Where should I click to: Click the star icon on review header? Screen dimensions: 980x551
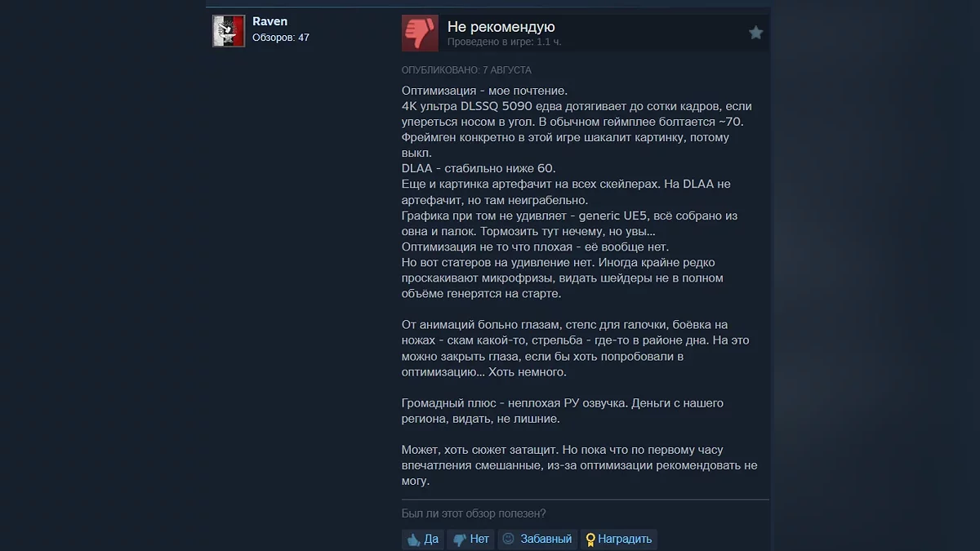(x=756, y=33)
